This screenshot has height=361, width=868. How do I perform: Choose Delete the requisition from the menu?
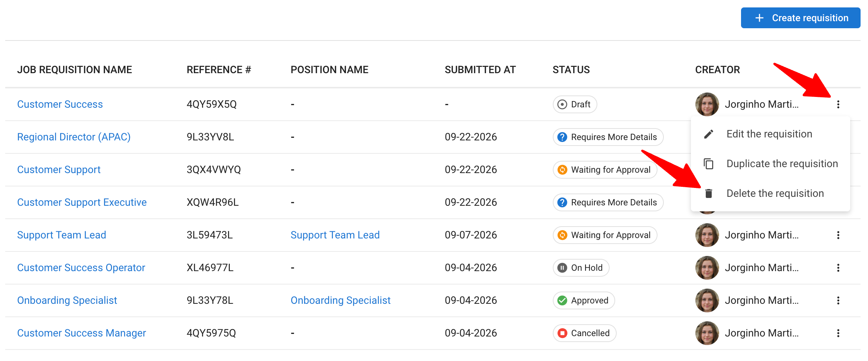(770, 193)
